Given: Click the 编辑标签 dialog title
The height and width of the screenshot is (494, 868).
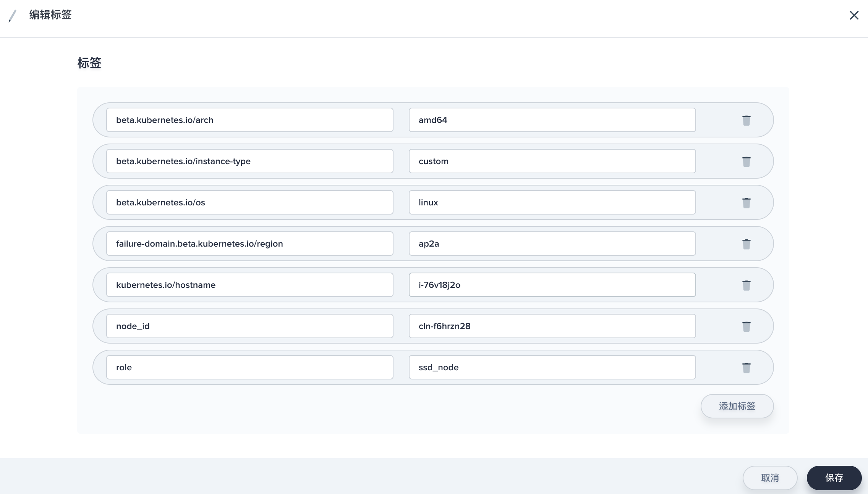Looking at the screenshot, I should tap(50, 15).
